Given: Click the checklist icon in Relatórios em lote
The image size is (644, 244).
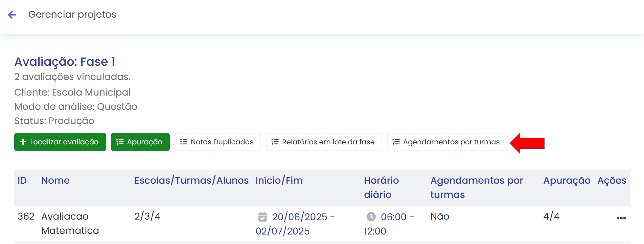Looking at the screenshot, I should 275,142.
